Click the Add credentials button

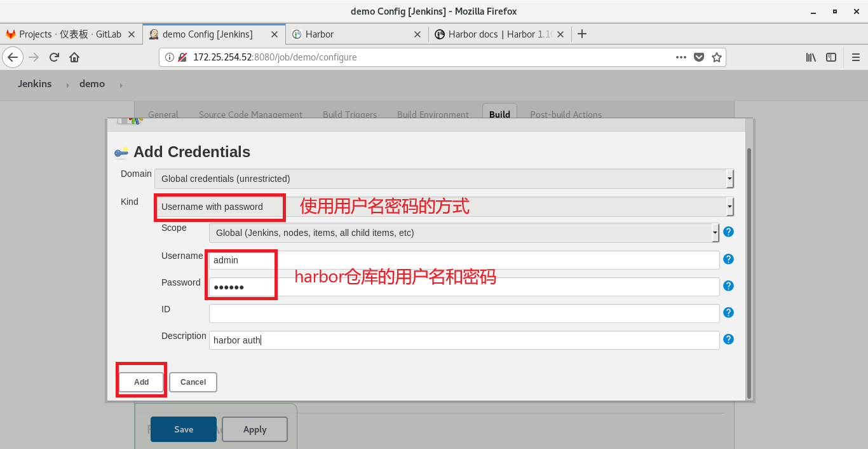141,382
